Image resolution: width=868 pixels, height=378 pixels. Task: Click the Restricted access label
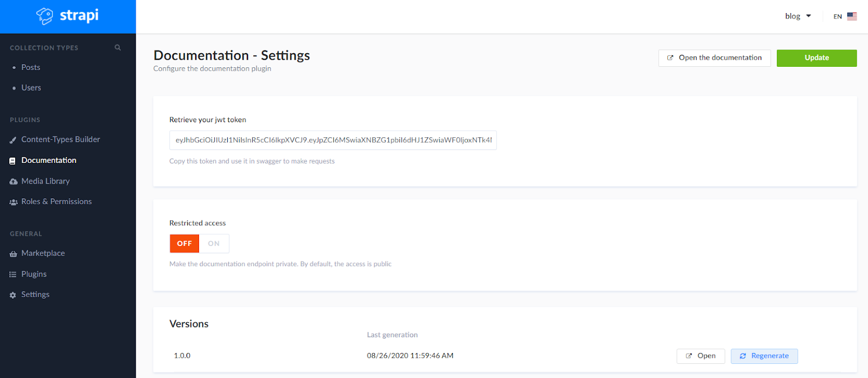(197, 223)
